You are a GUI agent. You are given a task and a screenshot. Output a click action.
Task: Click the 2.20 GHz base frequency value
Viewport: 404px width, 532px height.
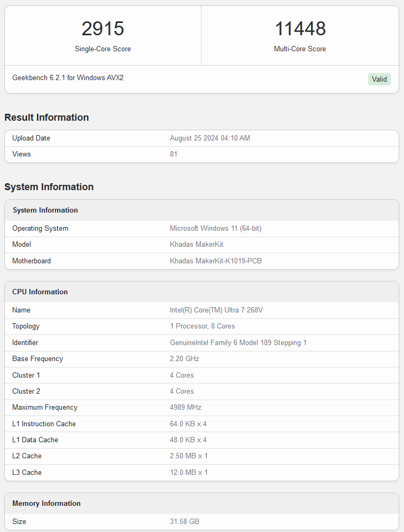pos(184,359)
